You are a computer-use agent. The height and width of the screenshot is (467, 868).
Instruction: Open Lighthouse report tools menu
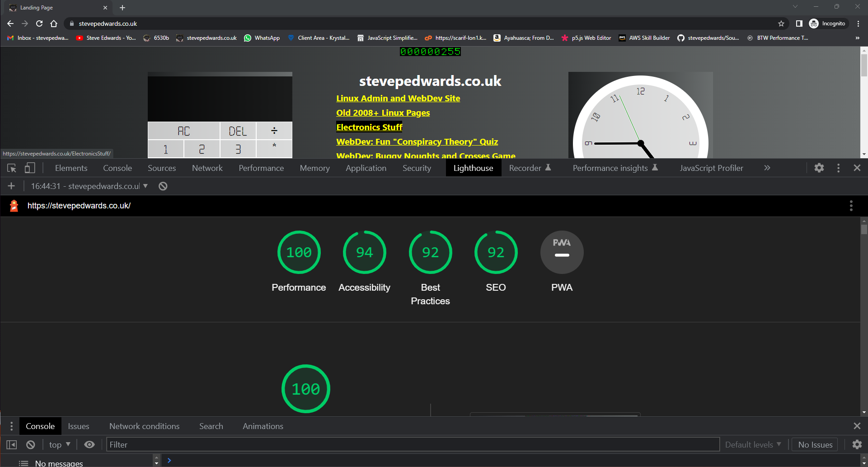point(851,206)
